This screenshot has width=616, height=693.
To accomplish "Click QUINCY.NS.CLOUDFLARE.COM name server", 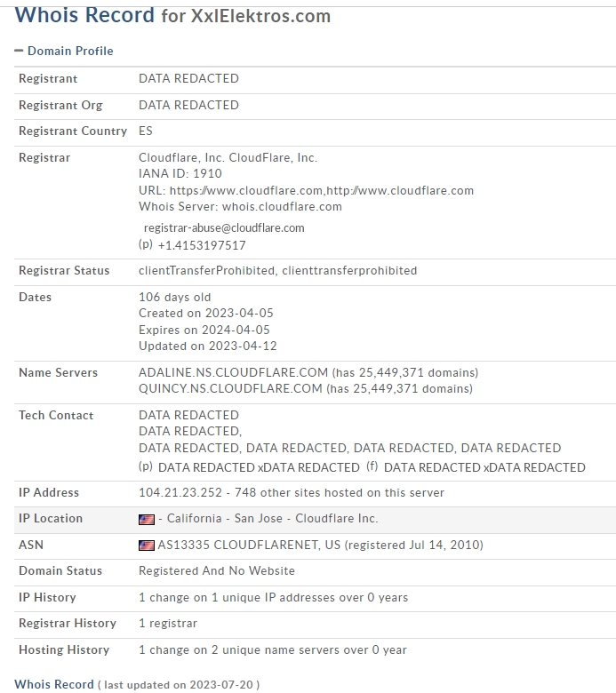I will pyautogui.click(x=230, y=388).
